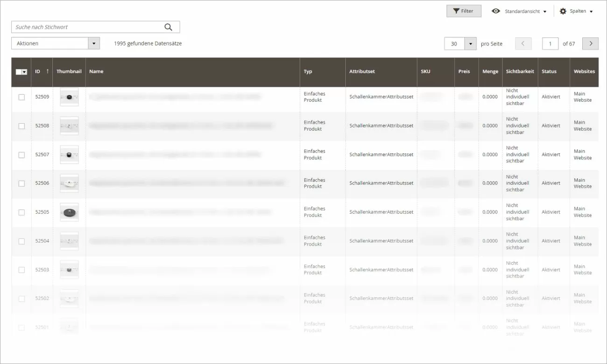Click the gear icon beside Spalten
The height and width of the screenshot is (364, 607).
pyautogui.click(x=563, y=11)
